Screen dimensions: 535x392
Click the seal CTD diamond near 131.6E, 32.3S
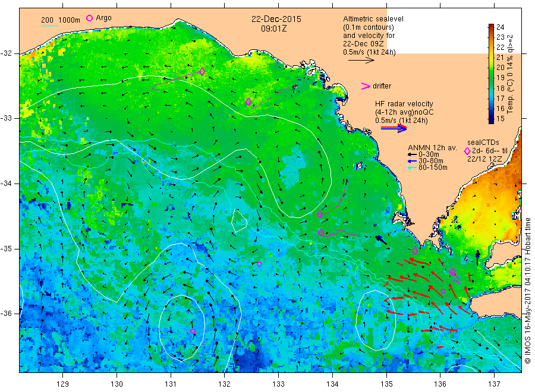[202, 72]
